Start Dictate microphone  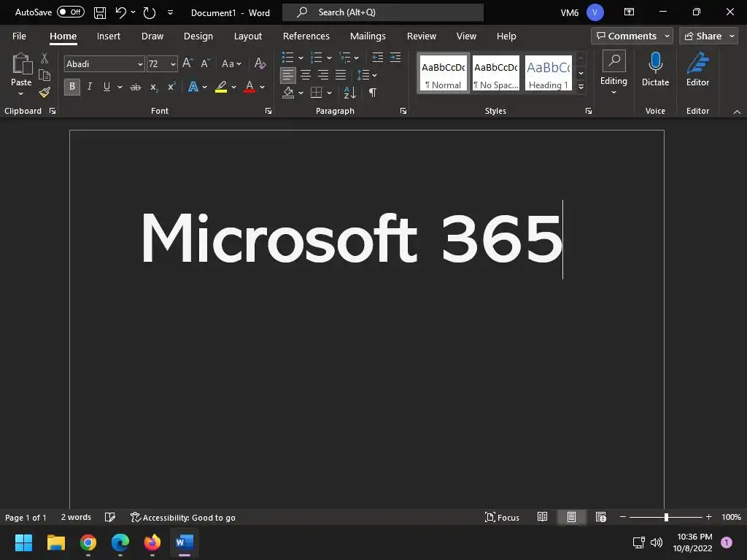tap(655, 69)
